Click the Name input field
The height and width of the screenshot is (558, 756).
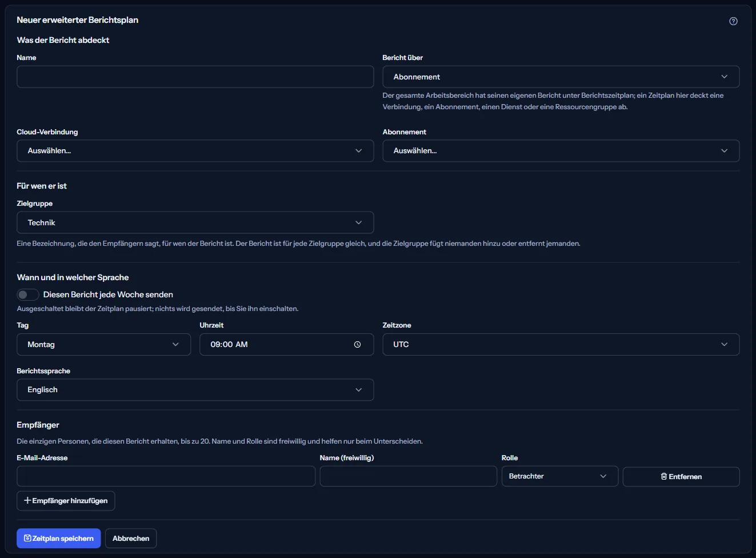(x=195, y=77)
